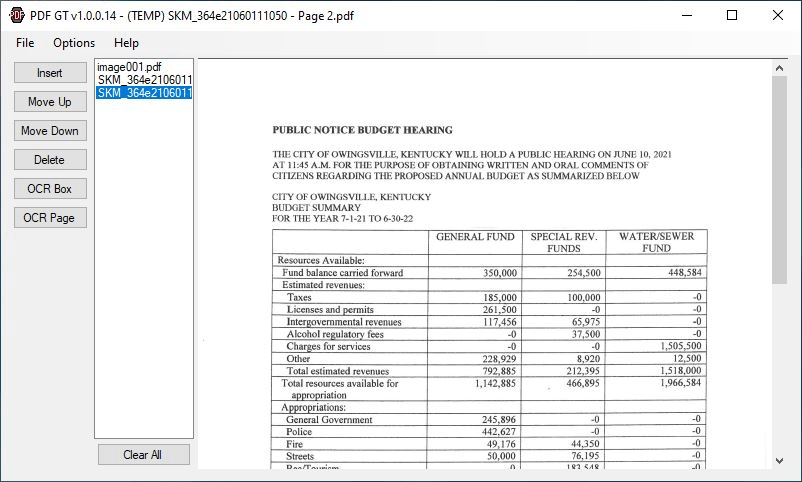The width and height of the screenshot is (802, 482).
Task: Click the scroll down arrow of preview
Action: coord(779,461)
